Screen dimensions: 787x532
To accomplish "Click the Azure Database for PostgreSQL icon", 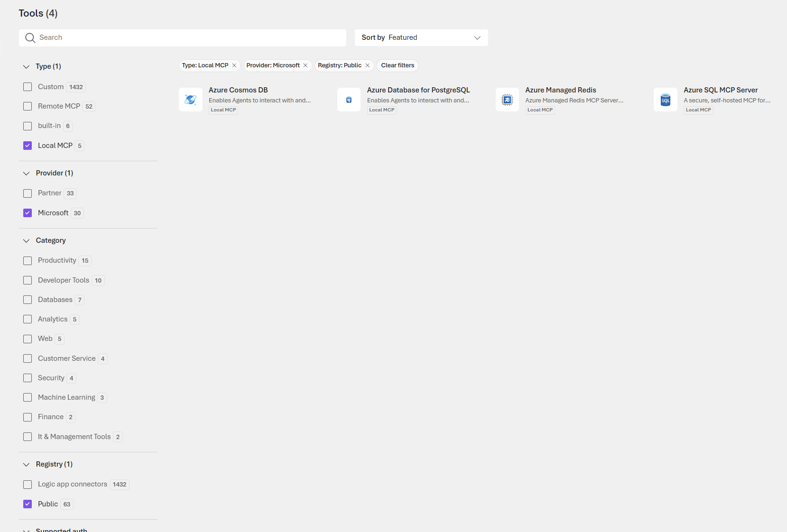I will click(349, 100).
